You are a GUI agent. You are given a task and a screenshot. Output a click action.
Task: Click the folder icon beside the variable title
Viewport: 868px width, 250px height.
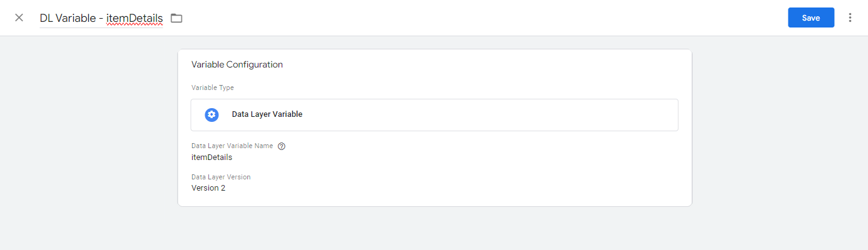pyautogui.click(x=176, y=18)
